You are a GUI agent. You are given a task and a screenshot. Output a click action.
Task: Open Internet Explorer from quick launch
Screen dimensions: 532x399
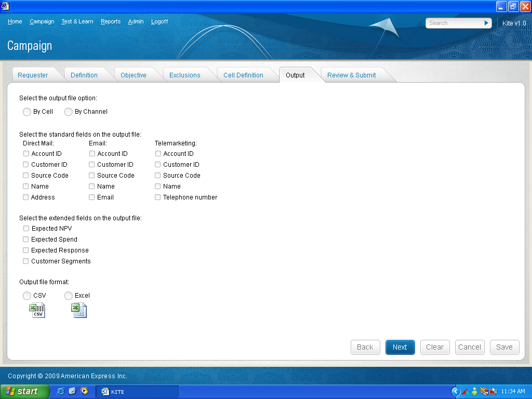(61, 391)
